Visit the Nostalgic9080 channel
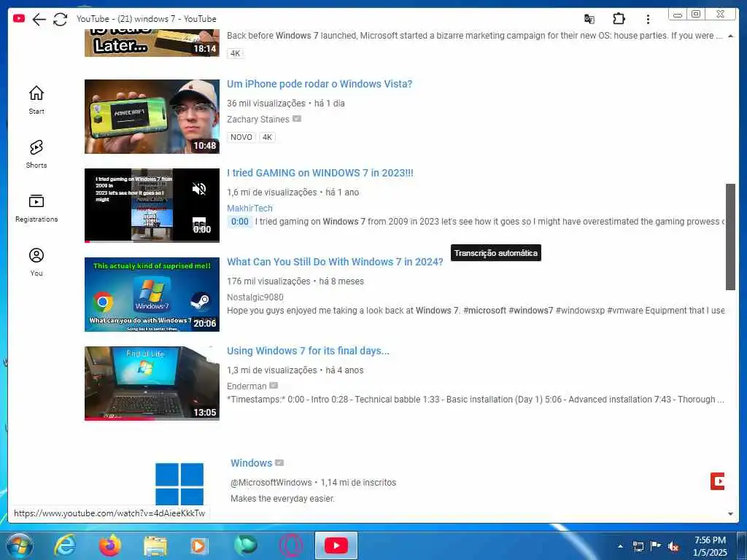This screenshot has height=560, width=747. pyautogui.click(x=255, y=297)
